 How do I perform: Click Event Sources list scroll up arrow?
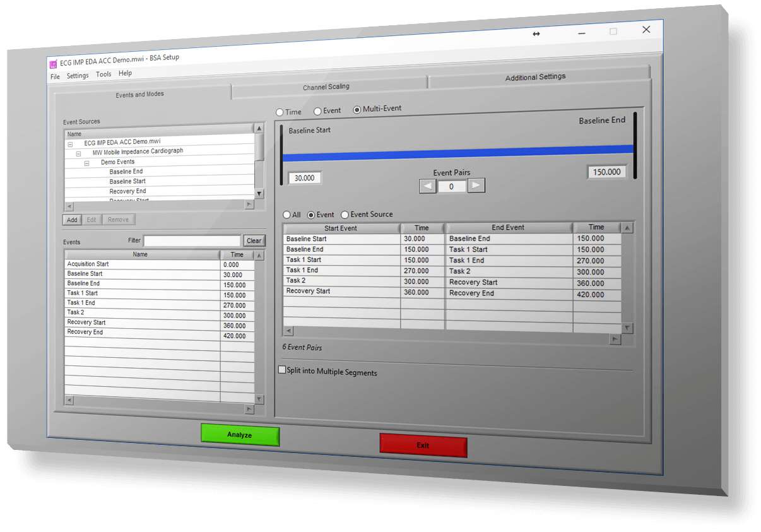tap(259, 129)
